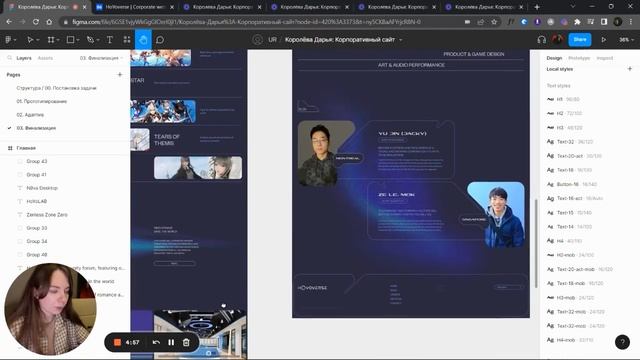Screen dimensions: 640x360
Task: Select the 02. Адаптив page
Action: [30, 115]
